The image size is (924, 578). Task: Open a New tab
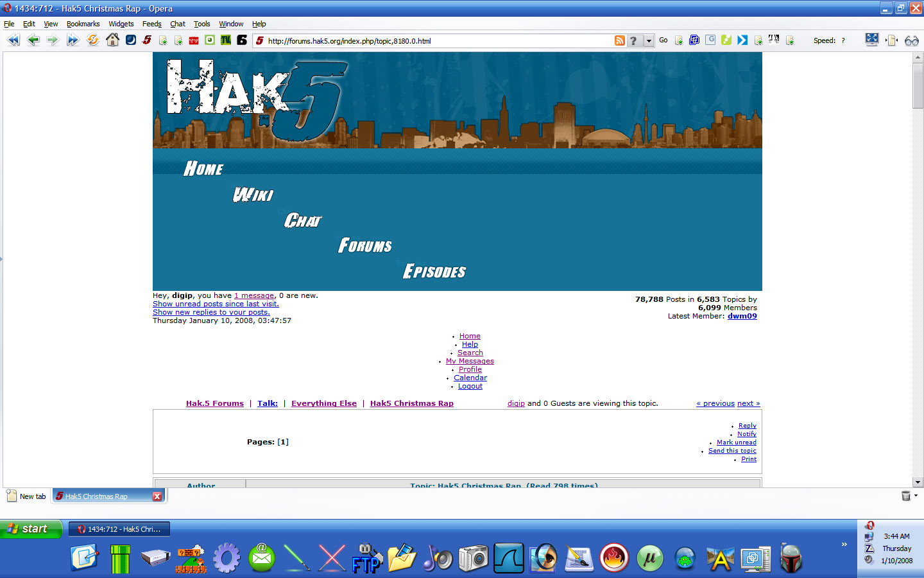(x=26, y=496)
